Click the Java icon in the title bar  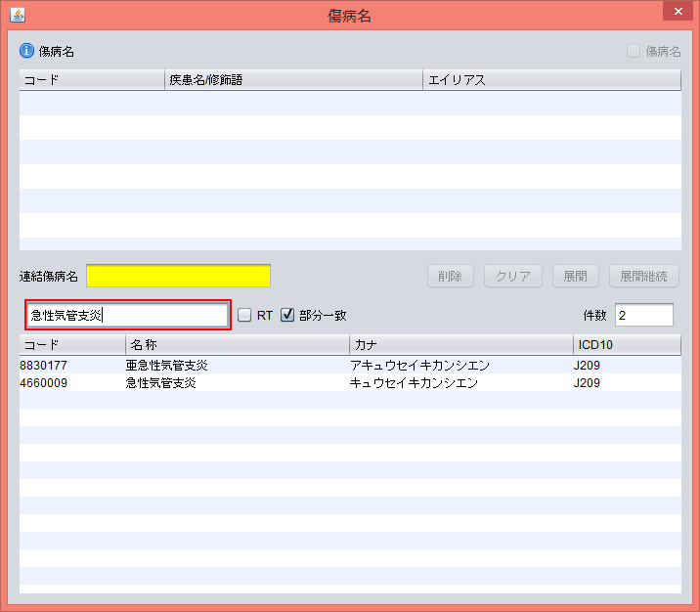pyautogui.click(x=18, y=15)
